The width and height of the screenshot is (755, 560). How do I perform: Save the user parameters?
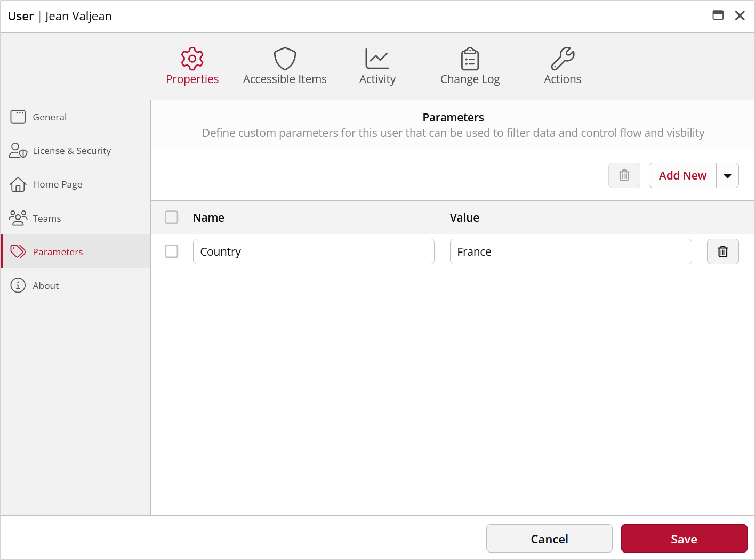pyautogui.click(x=684, y=539)
